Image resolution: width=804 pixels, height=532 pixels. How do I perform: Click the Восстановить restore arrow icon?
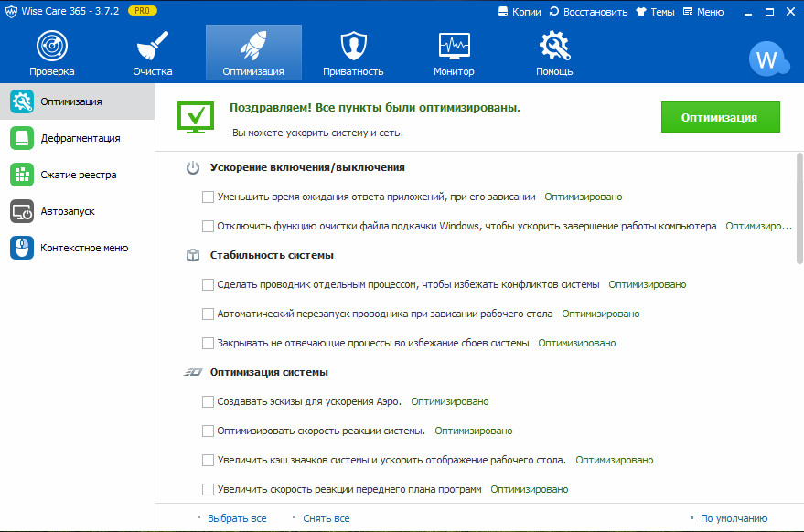[x=553, y=11]
